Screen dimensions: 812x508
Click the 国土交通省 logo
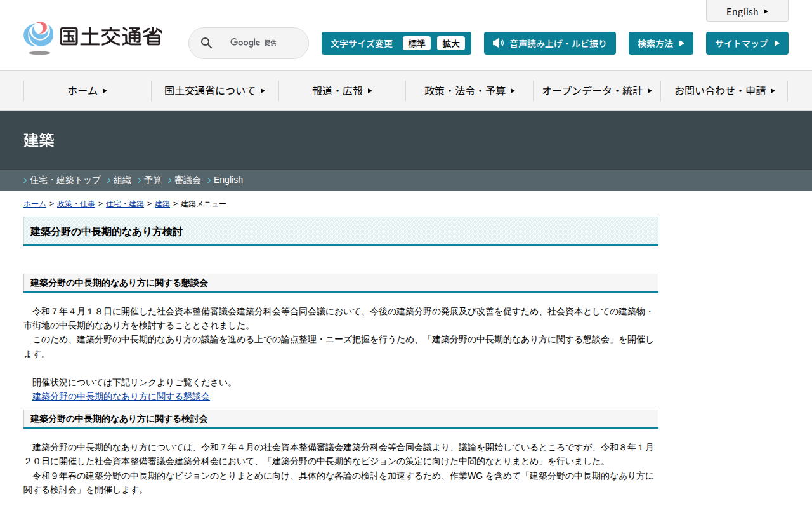click(93, 37)
